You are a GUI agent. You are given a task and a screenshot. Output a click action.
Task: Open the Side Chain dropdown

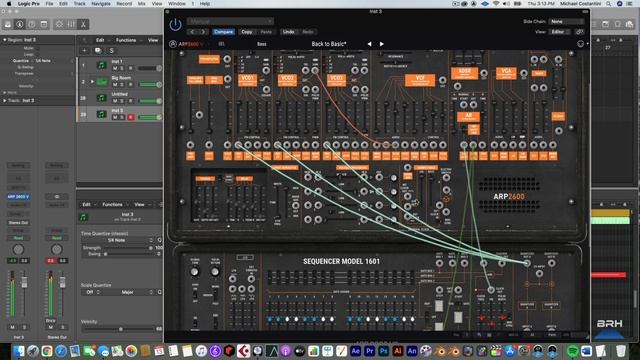(x=566, y=21)
